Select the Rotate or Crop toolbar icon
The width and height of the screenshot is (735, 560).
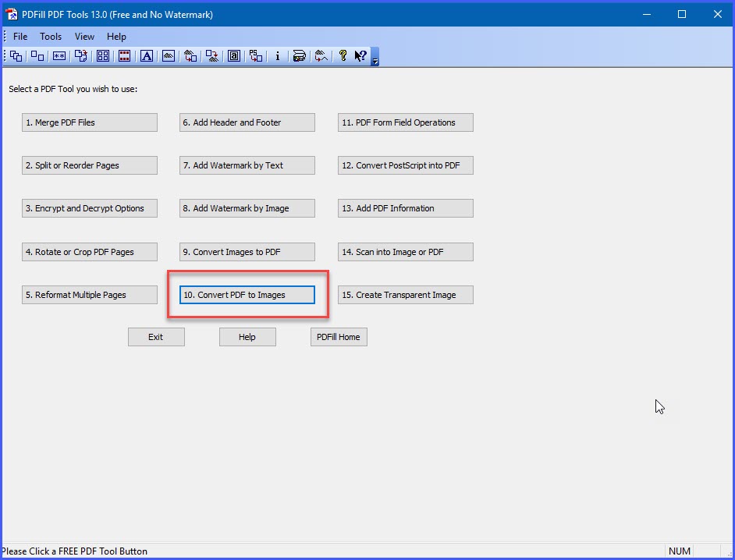coord(80,55)
